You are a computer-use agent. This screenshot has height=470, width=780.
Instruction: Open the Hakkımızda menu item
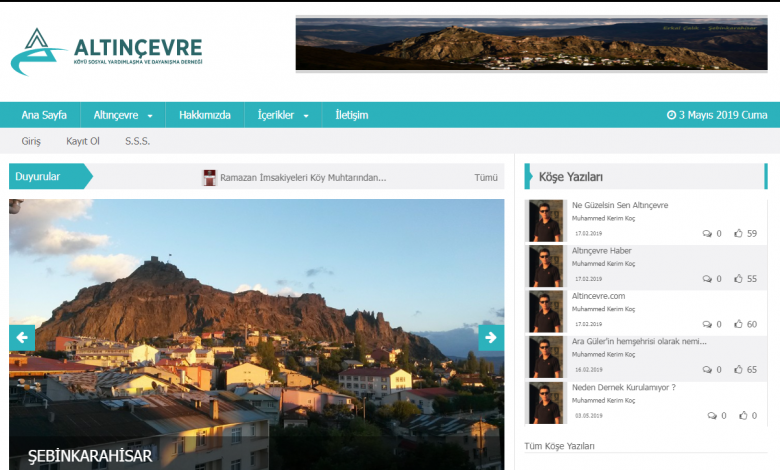204,115
